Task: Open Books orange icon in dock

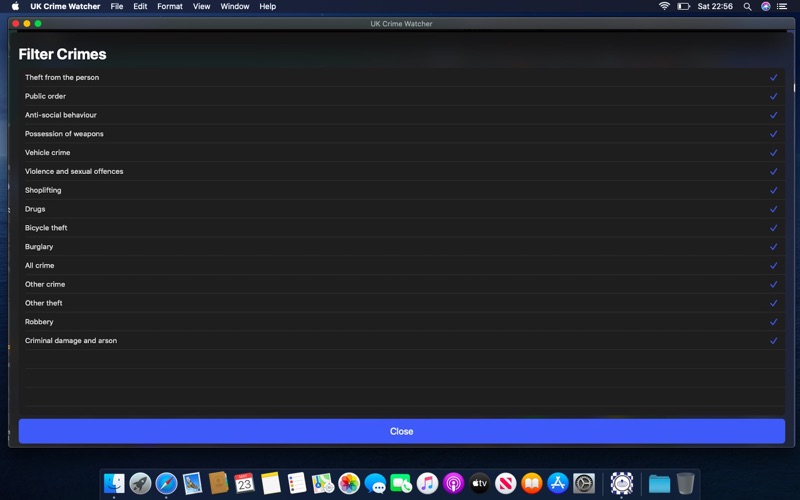Action: [x=532, y=483]
